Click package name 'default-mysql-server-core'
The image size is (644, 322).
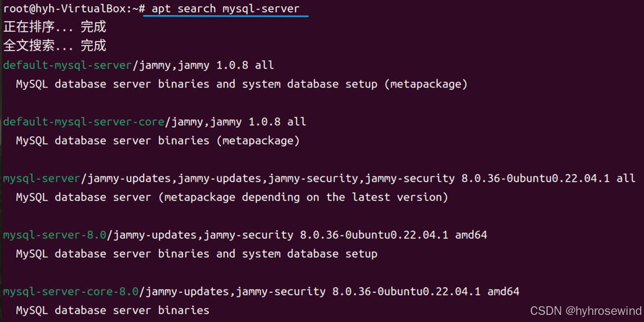coord(84,121)
